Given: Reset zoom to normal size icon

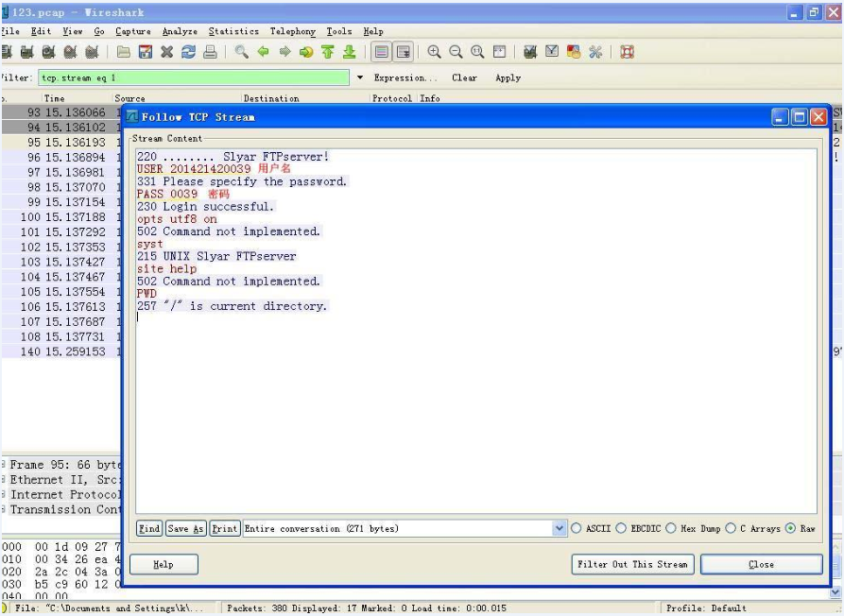Looking at the screenshot, I should (x=477, y=52).
